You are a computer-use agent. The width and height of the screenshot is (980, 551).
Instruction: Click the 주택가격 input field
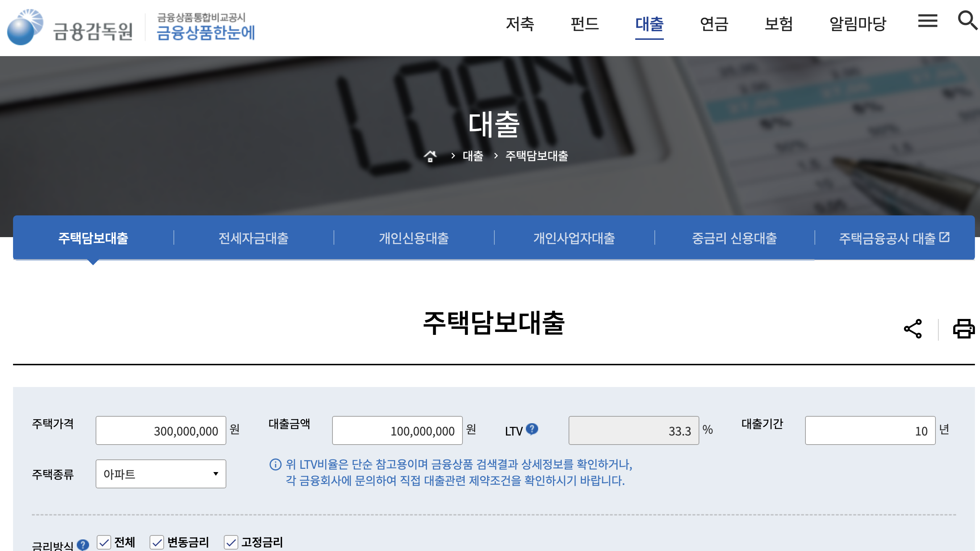[x=160, y=430]
